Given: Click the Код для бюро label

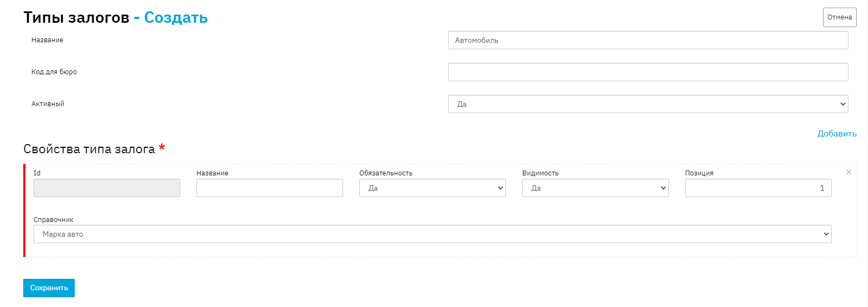Looking at the screenshot, I should [54, 72].
